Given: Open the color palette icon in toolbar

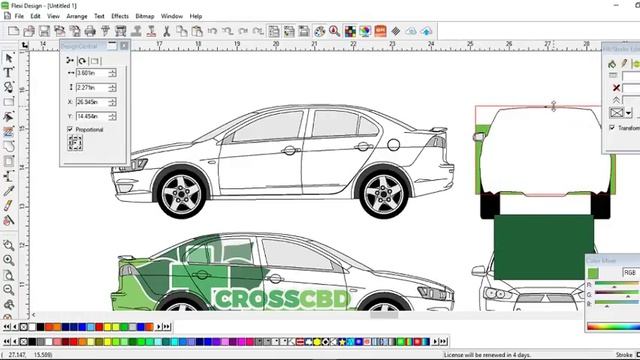Looking at the screenshot, I should [x=320, y=31].
